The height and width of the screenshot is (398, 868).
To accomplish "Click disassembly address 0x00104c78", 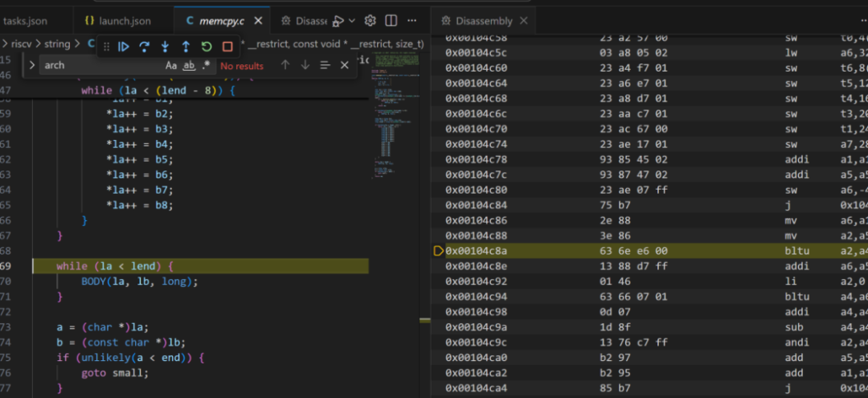I will pos(477,160).
